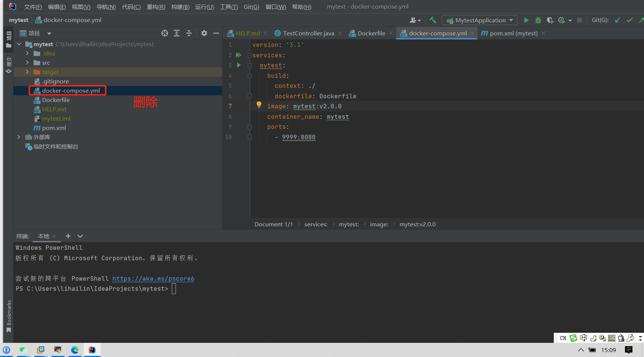Click the locate target icon in project panel
Viewport: 644px width, 357px height.
click(164, 33)
